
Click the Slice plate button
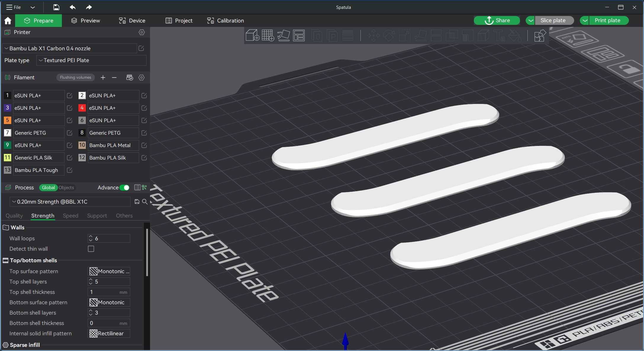553,20
